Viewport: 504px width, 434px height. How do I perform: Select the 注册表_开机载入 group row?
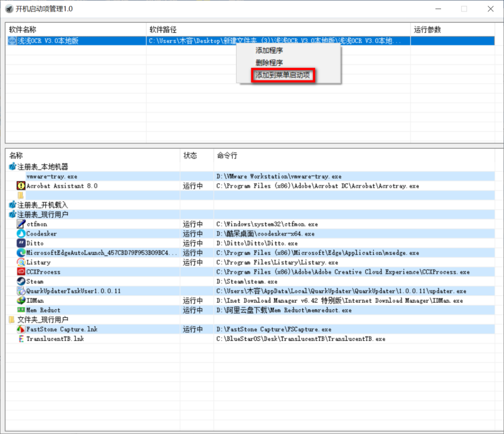pos(43,205)
